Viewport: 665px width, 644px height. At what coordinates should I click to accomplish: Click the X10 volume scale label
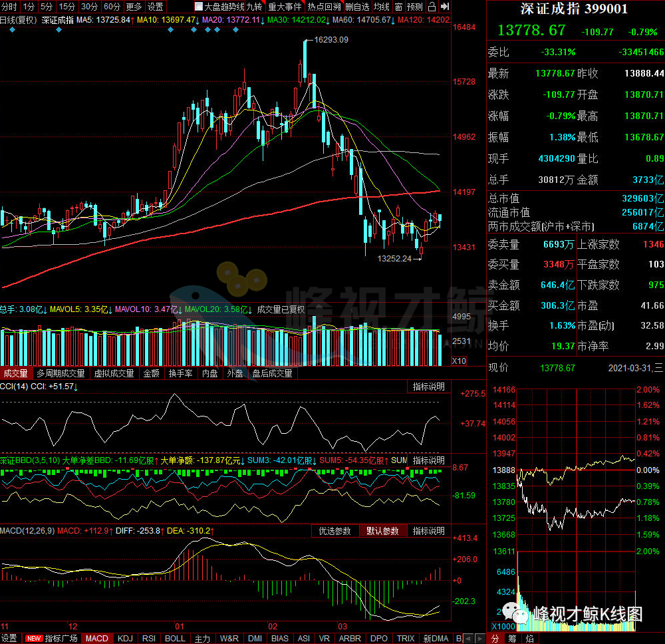(x=460, y=361)
